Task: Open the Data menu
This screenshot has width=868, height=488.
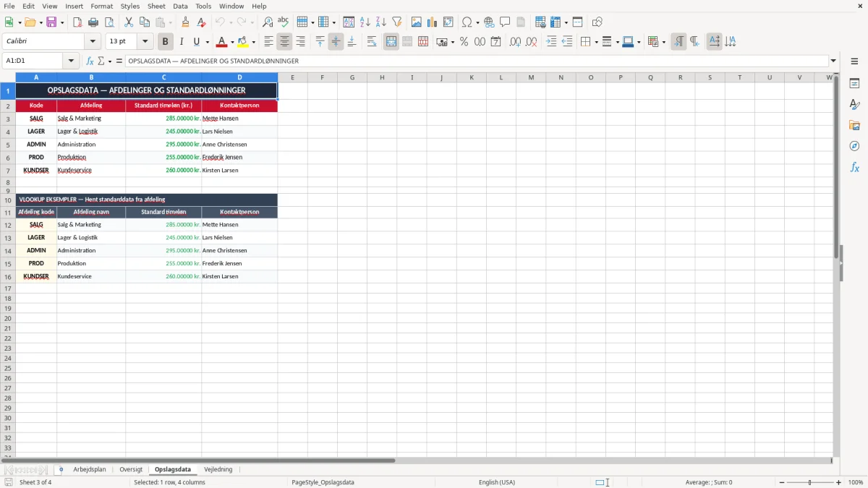Action: pos(180,6)
